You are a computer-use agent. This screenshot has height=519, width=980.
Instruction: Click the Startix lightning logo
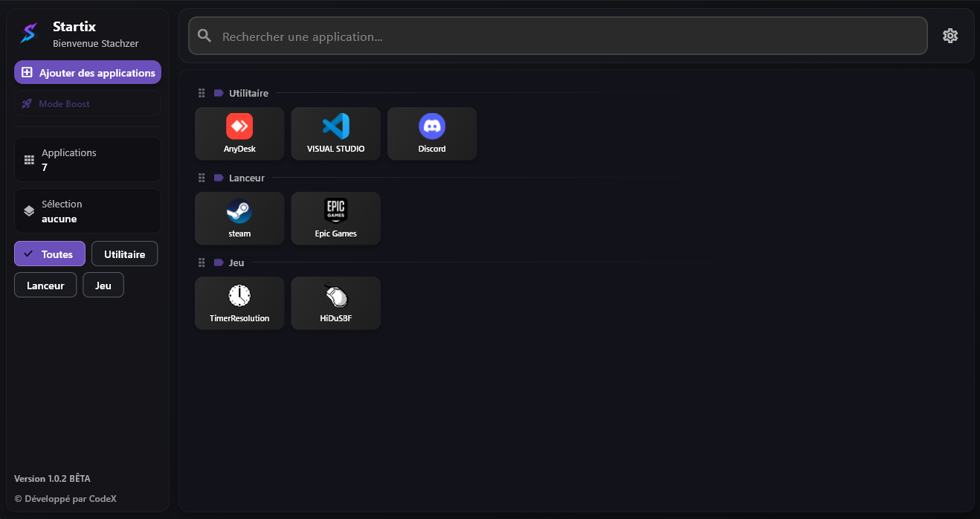28,33
